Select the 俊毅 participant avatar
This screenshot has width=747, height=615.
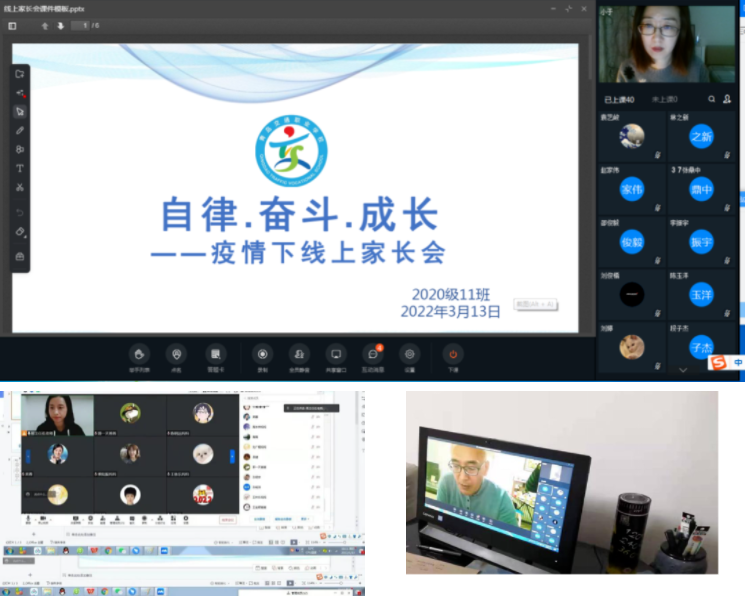point(632,242)
